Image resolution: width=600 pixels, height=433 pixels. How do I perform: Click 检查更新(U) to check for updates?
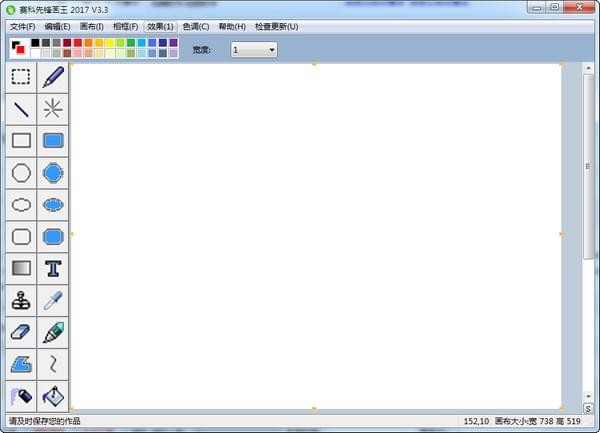[276, 26]
